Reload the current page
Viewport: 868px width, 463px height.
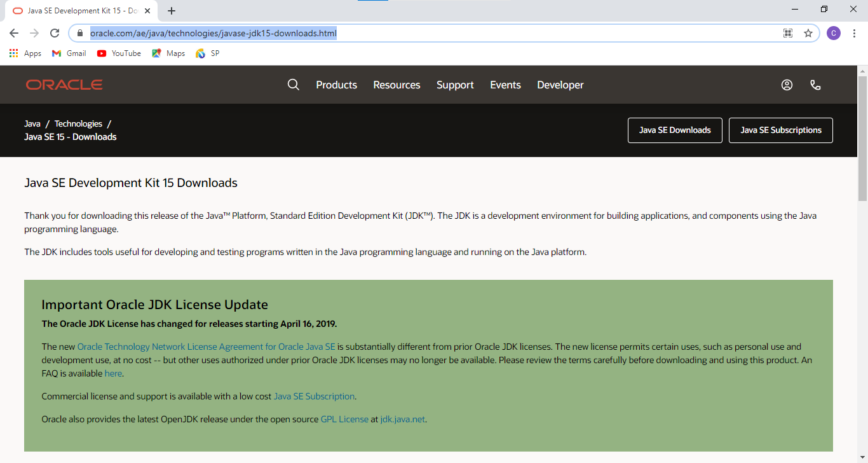[x=54, y=33]
